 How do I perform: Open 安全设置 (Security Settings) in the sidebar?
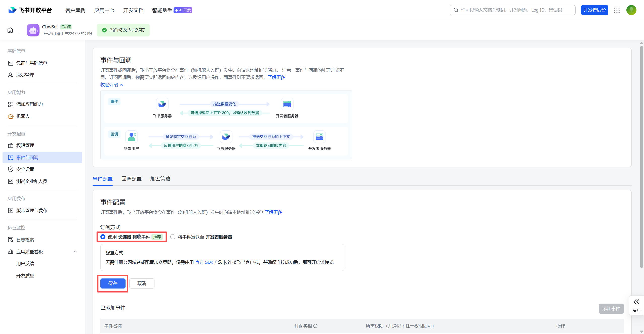[x=25, y=169]
